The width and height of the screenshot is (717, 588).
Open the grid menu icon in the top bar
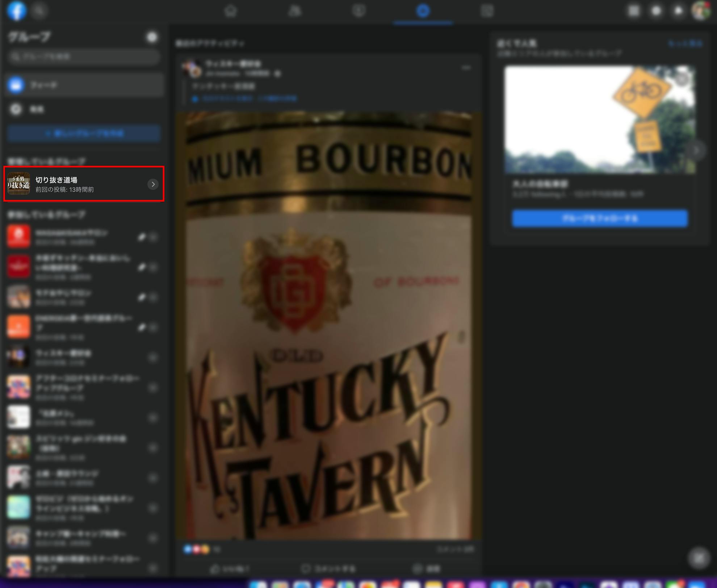[634, 11]
